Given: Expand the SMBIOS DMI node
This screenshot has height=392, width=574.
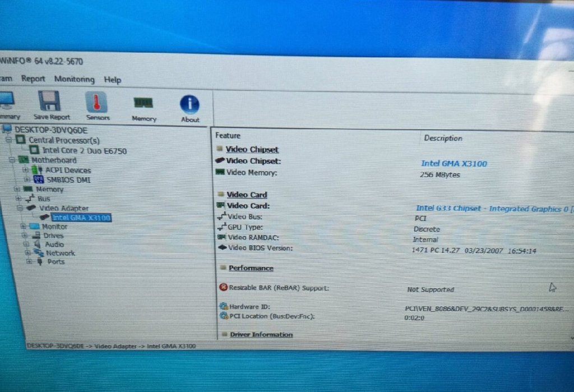Looking at the screenshot, I should (26, 179).
